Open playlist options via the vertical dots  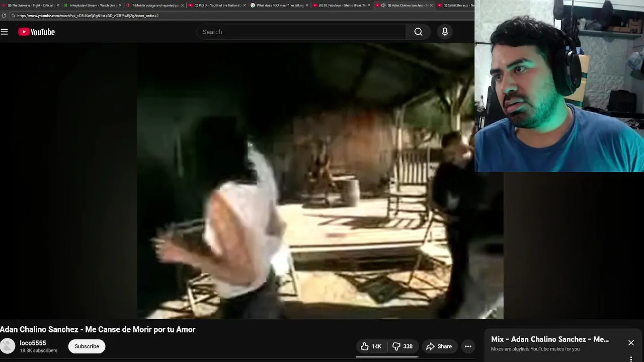(631, 358)
